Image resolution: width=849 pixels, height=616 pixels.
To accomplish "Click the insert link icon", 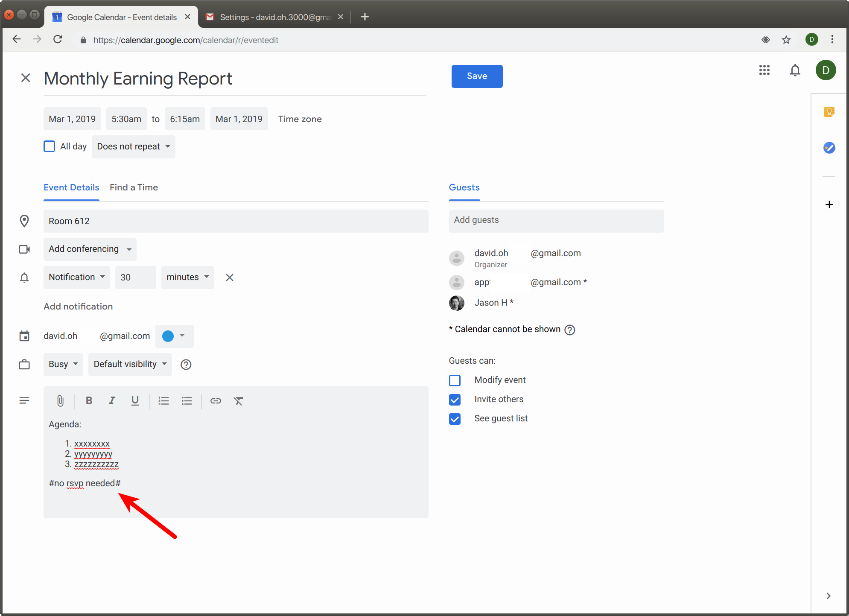I will pos(215,400).
